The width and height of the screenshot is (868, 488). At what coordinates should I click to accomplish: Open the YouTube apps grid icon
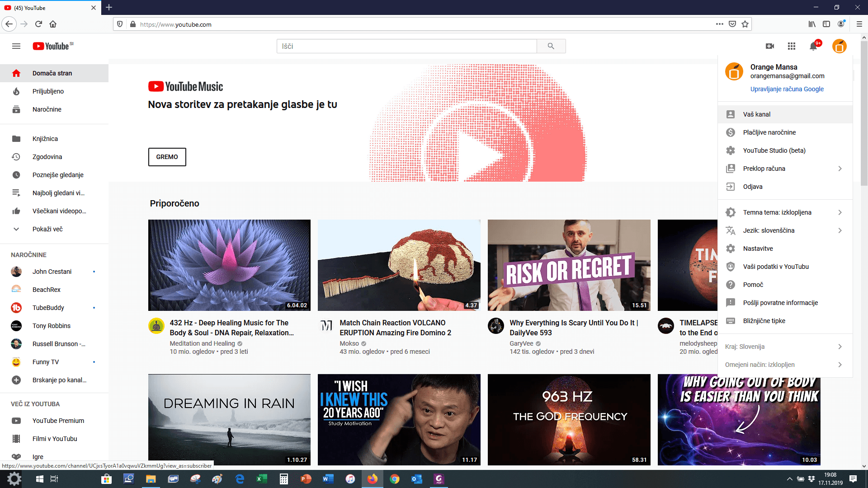[792, 46]
